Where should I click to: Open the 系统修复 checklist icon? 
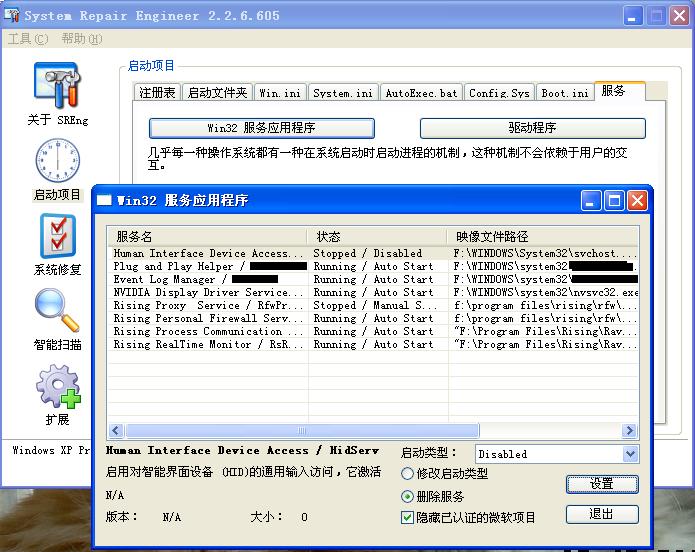click(58, 236)
